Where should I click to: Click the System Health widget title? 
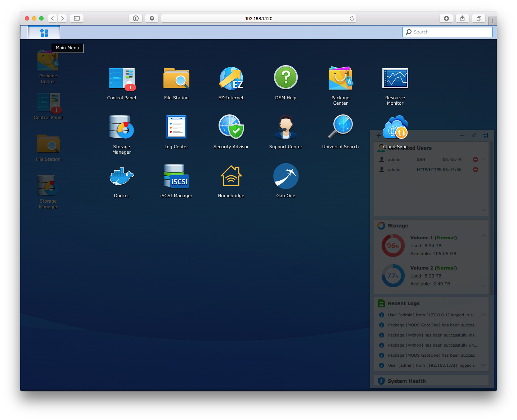click(406, 381)
